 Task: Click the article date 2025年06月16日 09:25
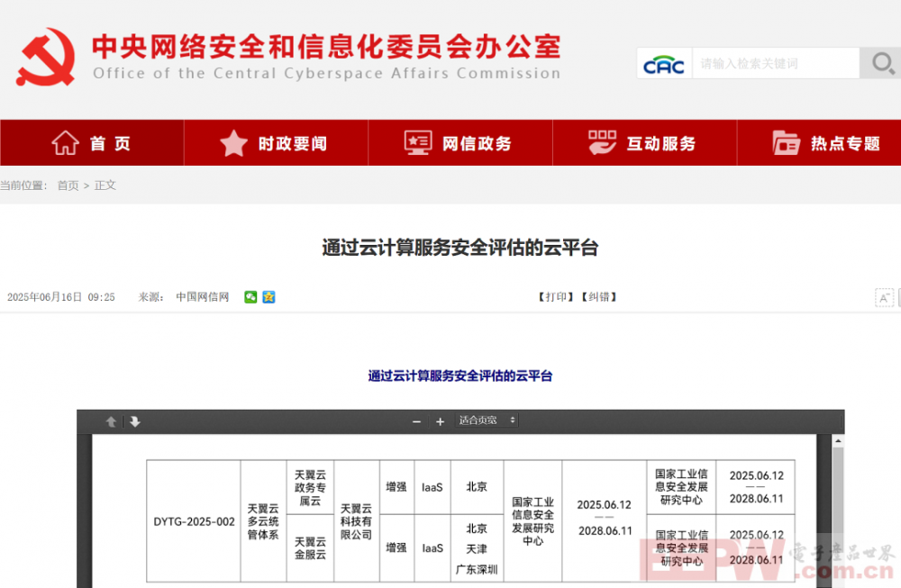[x=61, y=297]
